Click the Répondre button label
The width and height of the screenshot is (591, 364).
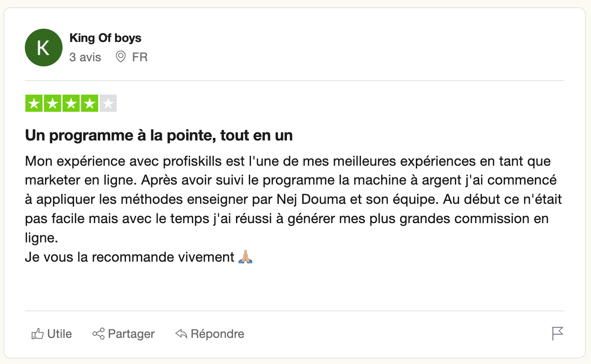tap(218, 334)
